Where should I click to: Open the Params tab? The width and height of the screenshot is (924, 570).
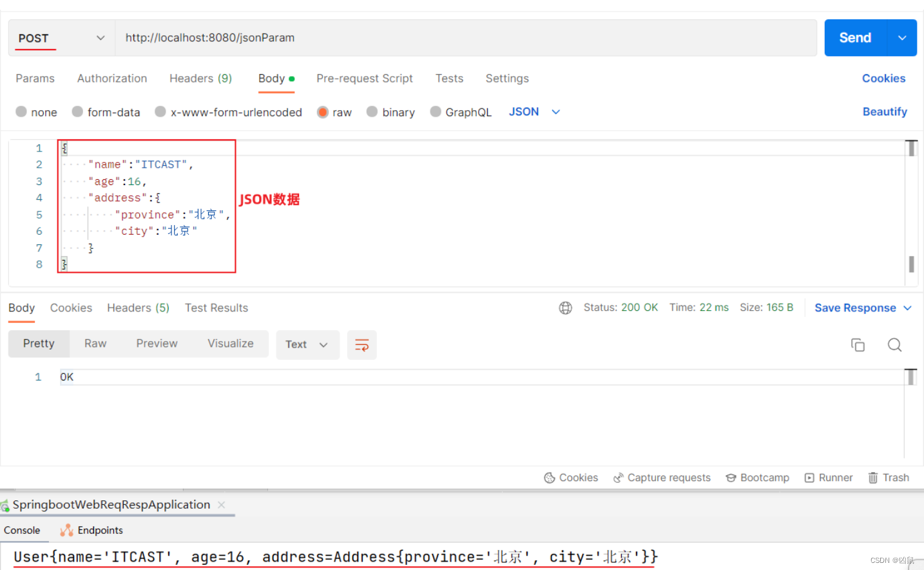[x=35, y=78]
